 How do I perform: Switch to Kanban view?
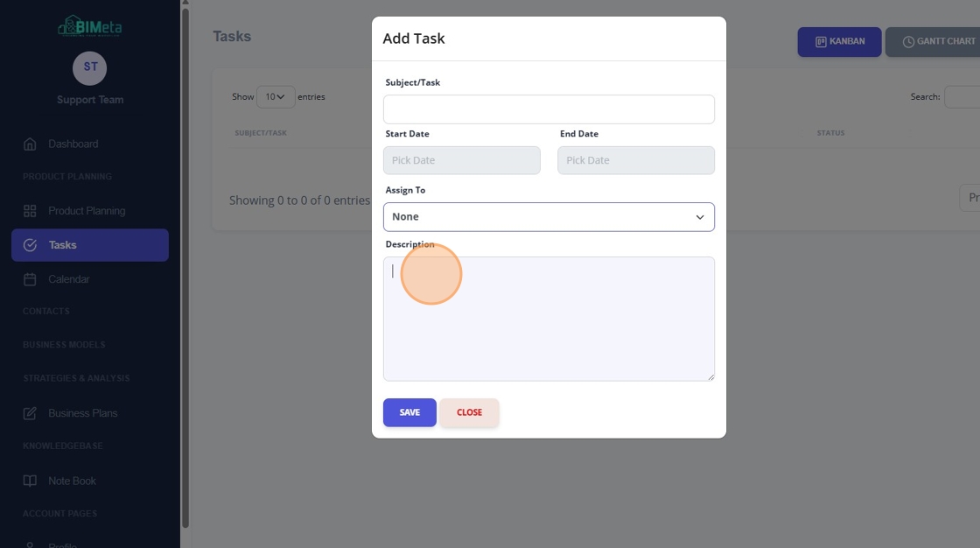839,42
